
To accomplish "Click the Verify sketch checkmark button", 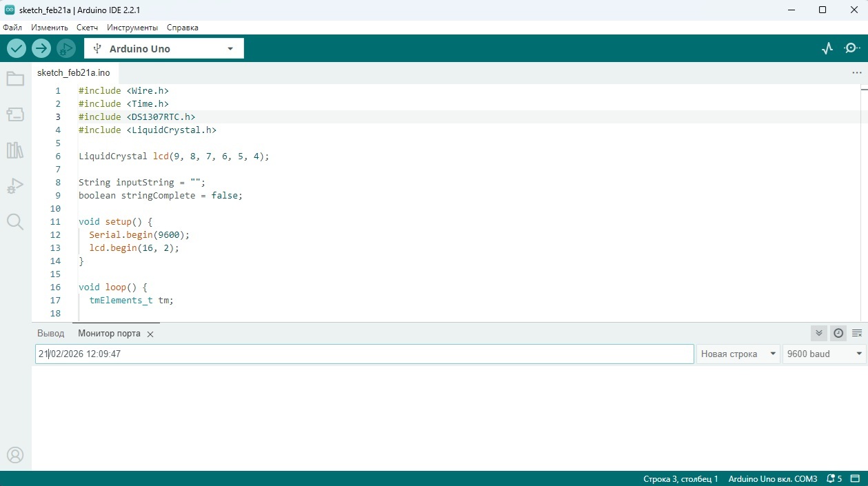I will tap(17, 48).
